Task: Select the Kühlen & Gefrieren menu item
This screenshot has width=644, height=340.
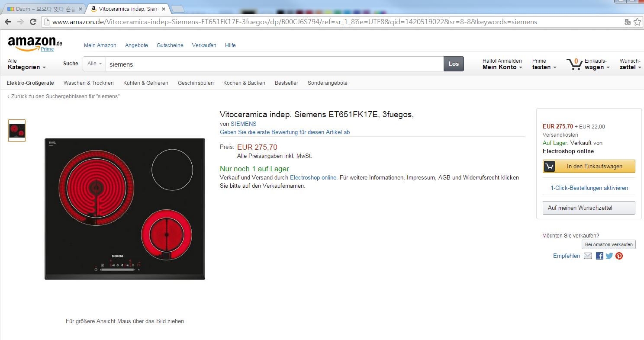Action: [x=146, y=83]
